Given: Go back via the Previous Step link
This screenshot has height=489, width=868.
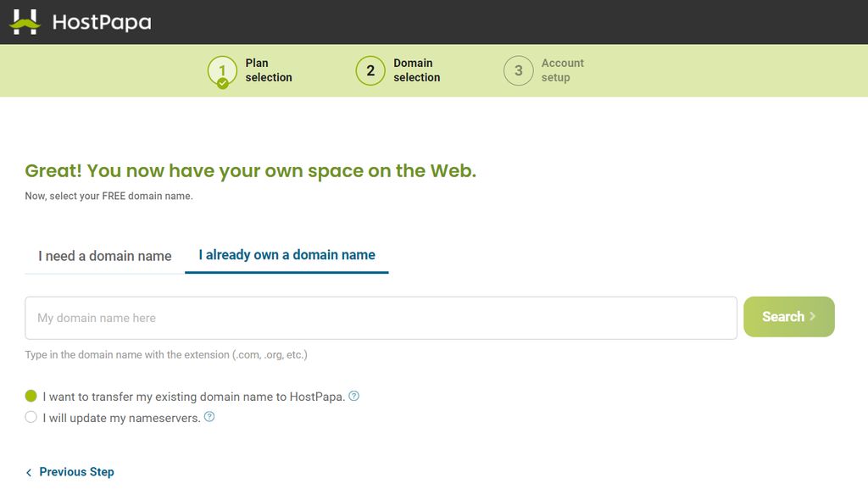Looking at the screenshot, I should pyautogui.click(x=76, y=472).
